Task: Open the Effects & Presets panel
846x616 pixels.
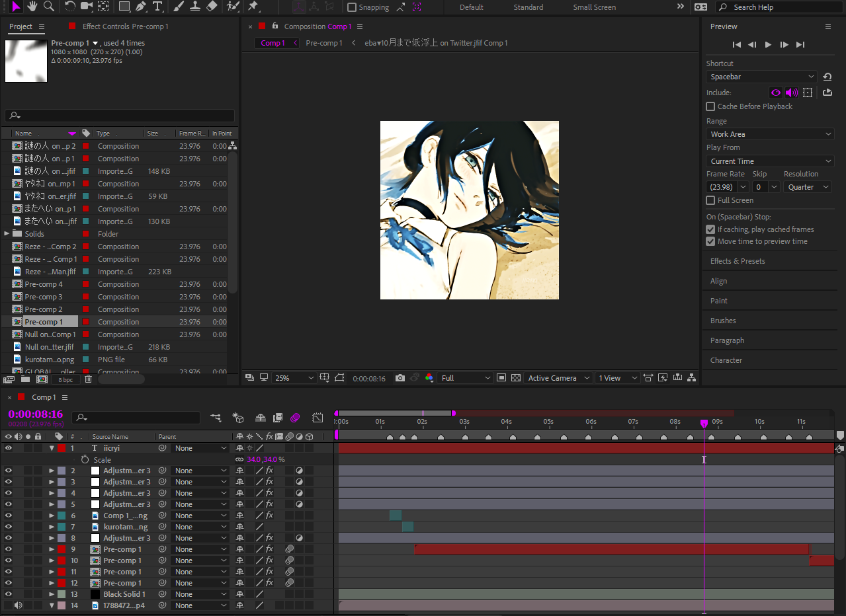Action: click(738, 261)
